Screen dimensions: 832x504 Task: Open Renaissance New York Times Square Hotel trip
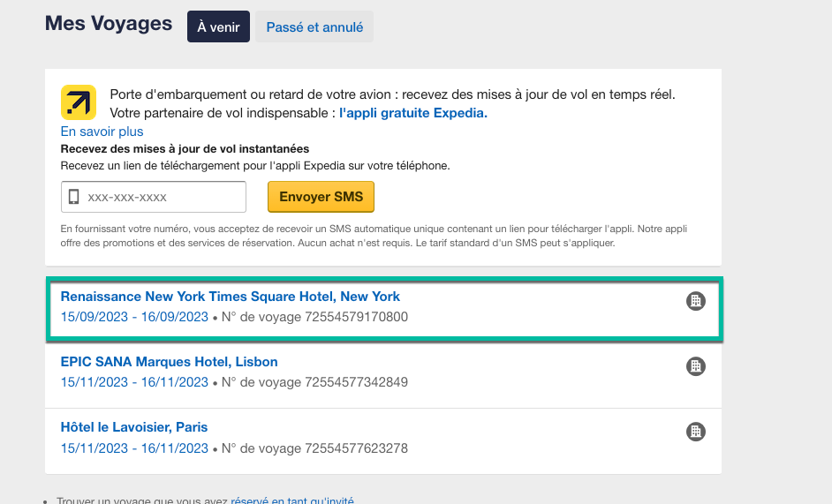point(230,297)
